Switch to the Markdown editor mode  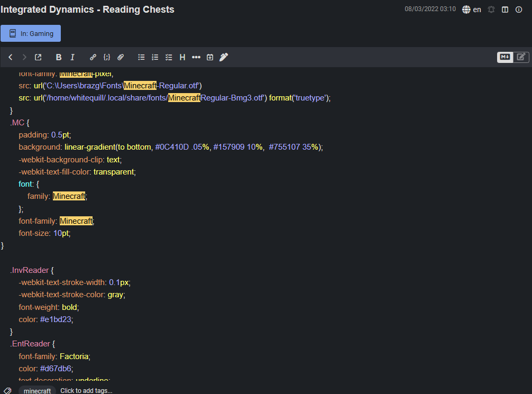point(505,57)
